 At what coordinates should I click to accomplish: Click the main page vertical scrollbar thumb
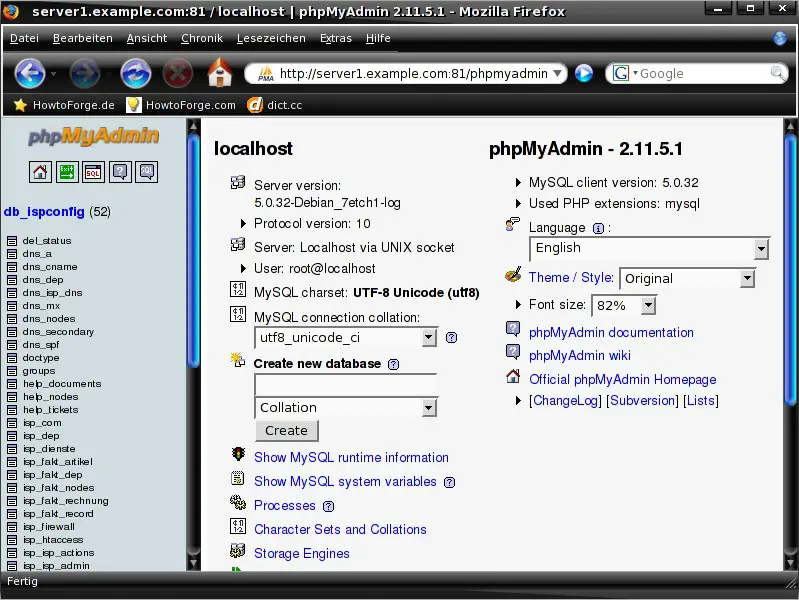pyautogui.click(x=790, y=270)
